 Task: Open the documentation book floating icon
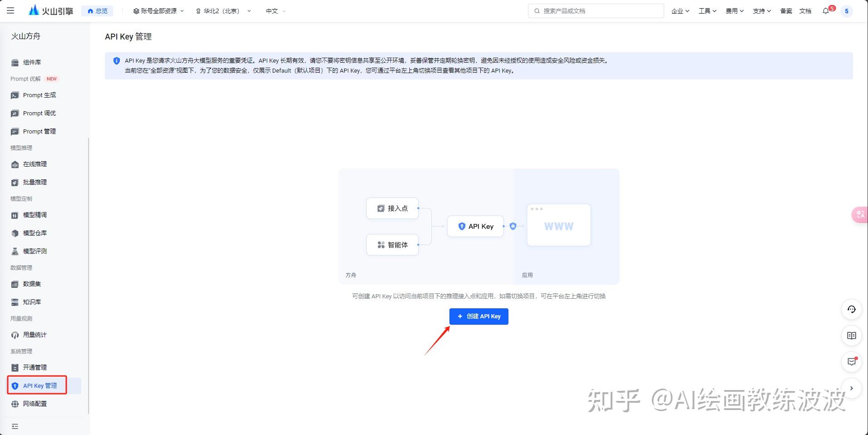(x=852, y=336)
